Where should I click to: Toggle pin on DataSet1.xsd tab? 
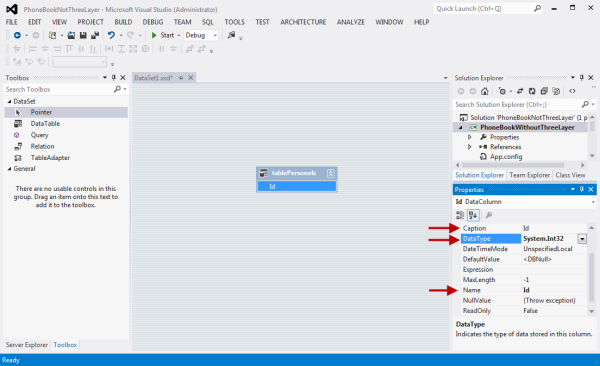(x=181, y=78)
